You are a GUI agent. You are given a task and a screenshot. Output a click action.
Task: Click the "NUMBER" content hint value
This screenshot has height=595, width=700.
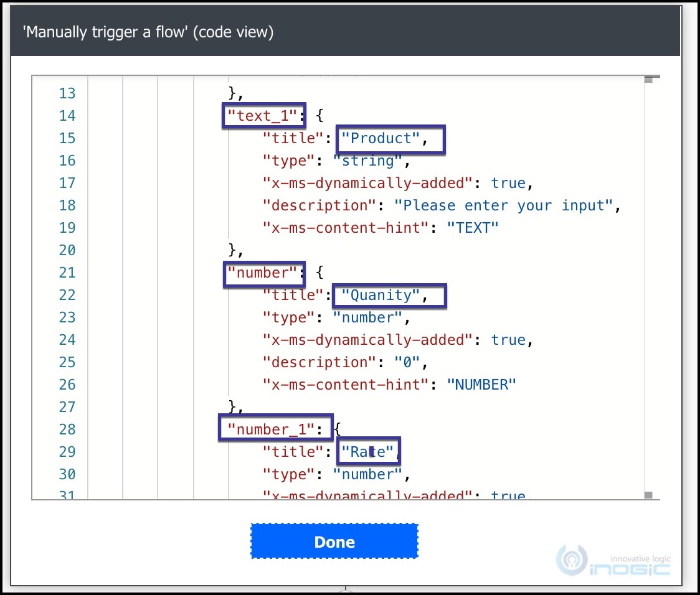point(481,384)
